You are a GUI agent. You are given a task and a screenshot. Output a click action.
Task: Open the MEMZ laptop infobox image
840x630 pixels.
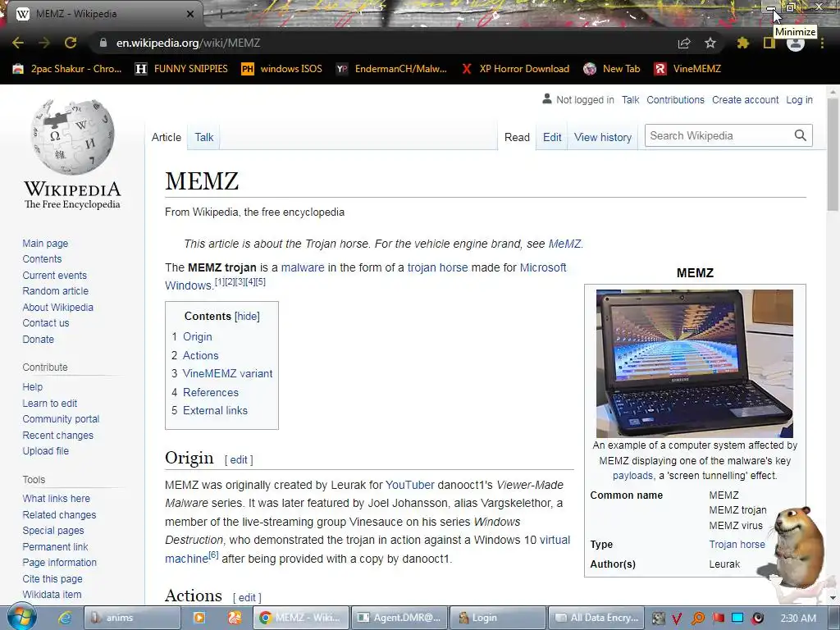(x=694, y=363)
